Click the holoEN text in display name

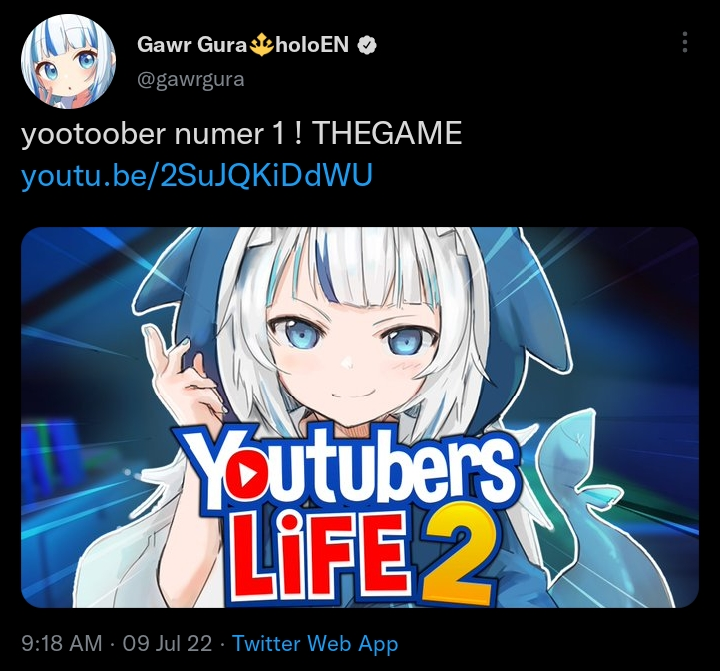pos(312,45)
